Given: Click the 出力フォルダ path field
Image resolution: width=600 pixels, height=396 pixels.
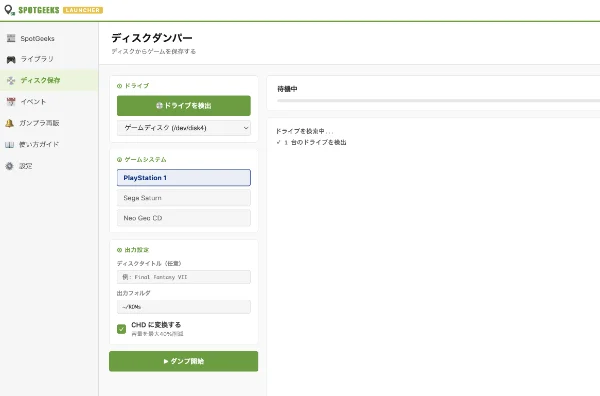Looking at the screenshot, I should (x=184, y=307).
